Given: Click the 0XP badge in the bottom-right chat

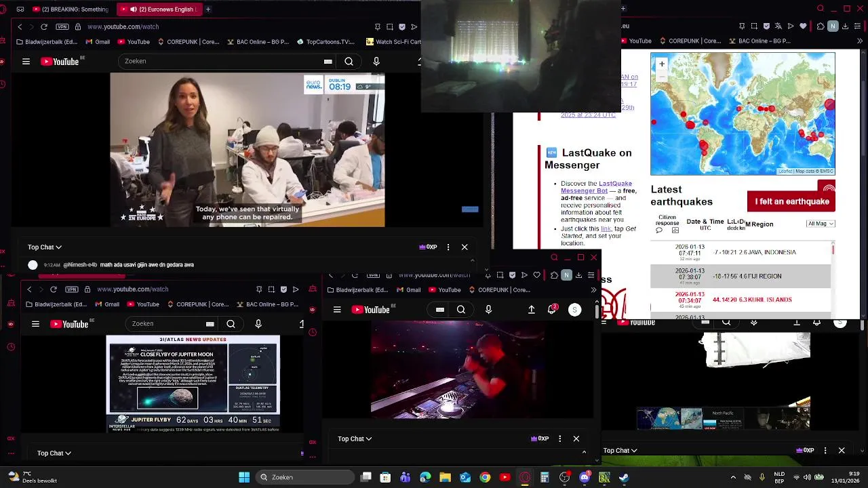Looking at the screenshot, I should [x=805, y=451].
